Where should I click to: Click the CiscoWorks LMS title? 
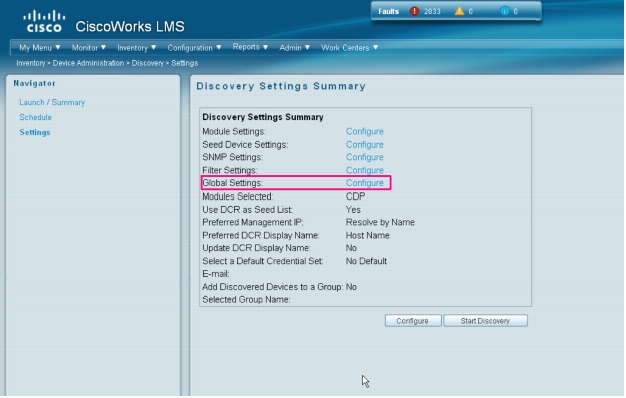point(130,26)
